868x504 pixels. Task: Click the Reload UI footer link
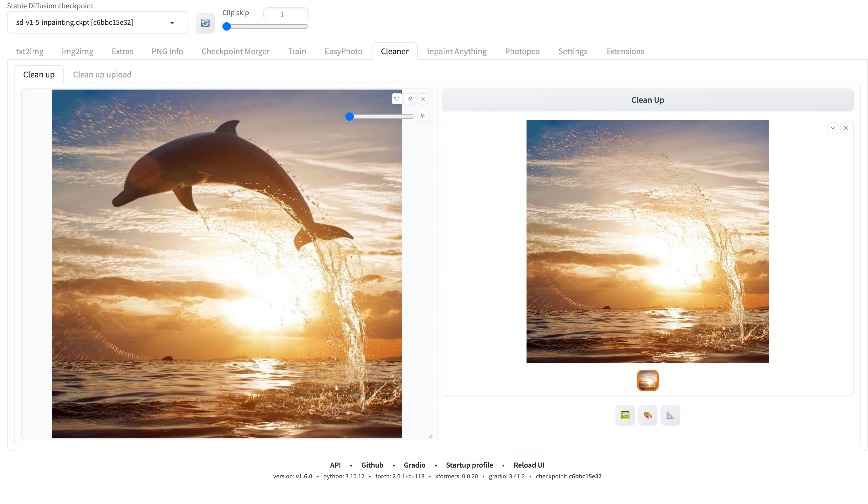[x=529, y=465]
